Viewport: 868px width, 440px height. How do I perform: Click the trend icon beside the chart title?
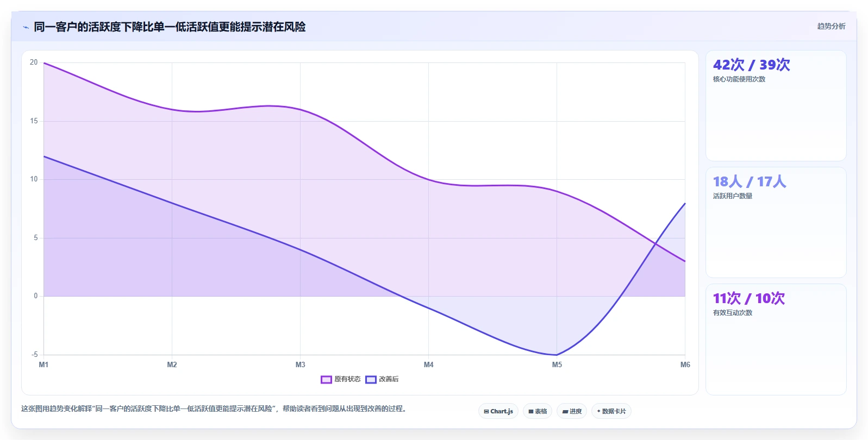tap(26, 27)
